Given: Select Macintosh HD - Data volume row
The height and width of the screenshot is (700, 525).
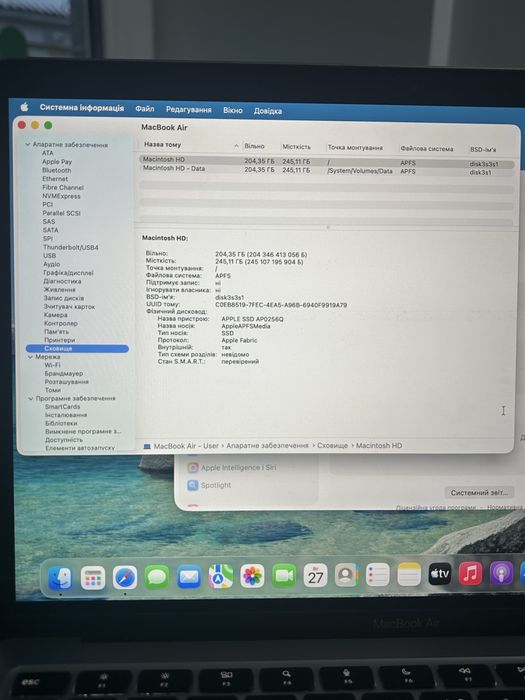Looking at the screenshot, I should pyautogui.click(x=326, y=170).
